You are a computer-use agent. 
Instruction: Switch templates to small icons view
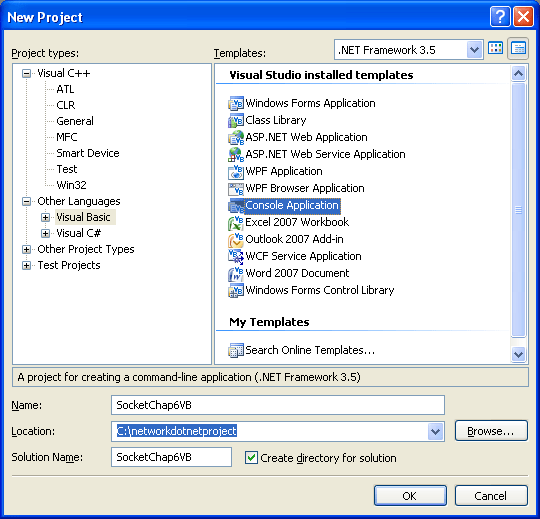click(518, 49)
